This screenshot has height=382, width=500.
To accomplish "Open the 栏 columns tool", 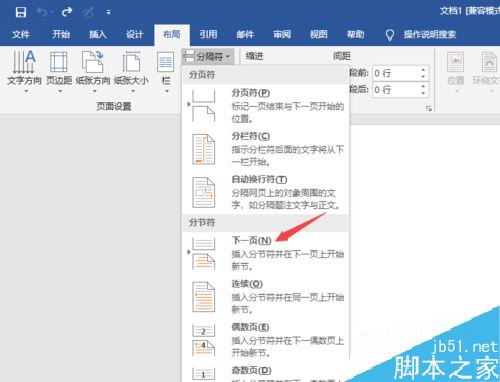I will tap(166, 68).
